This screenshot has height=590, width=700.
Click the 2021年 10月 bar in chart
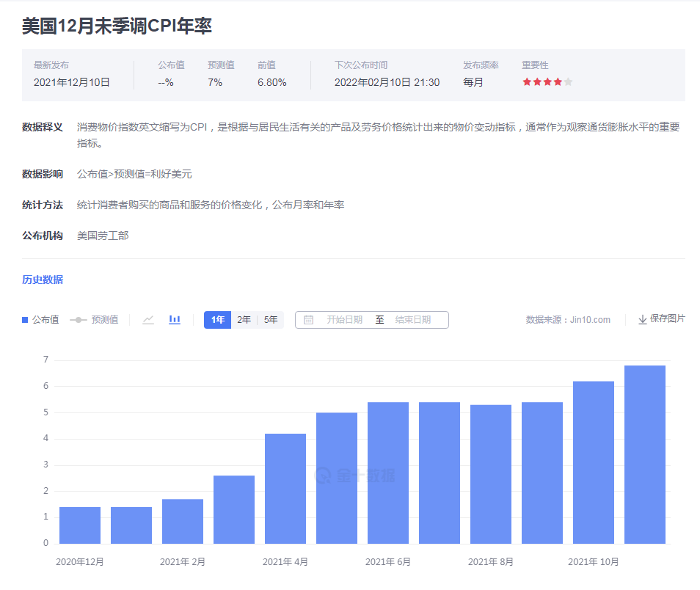[x=594, y=462]
